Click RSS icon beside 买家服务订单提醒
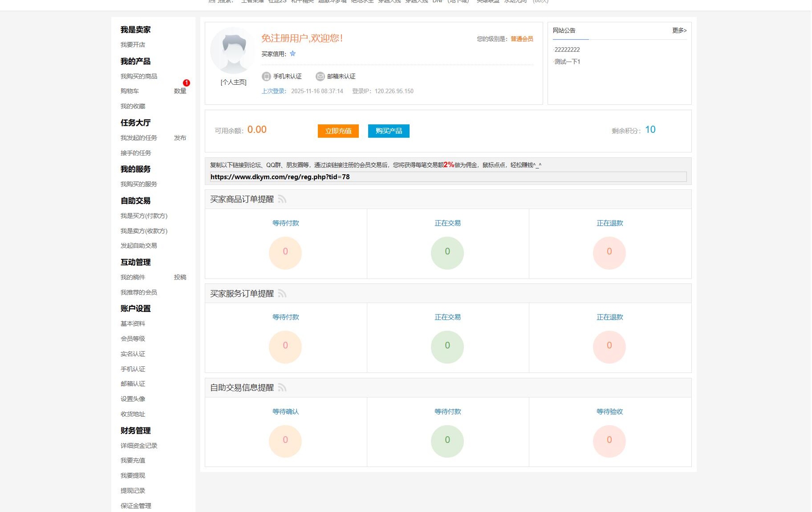The image size is (812, 512). point(282,294)
